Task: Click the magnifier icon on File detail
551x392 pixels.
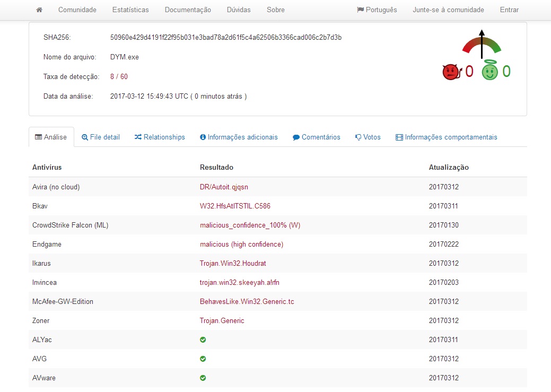Action: coord(85,137)
